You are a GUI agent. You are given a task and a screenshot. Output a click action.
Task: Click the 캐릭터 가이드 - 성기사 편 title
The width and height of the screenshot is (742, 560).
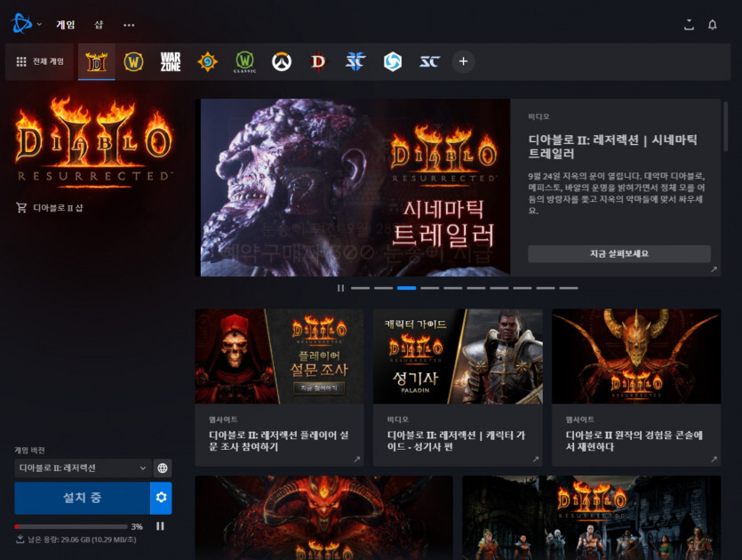(456, 441)
